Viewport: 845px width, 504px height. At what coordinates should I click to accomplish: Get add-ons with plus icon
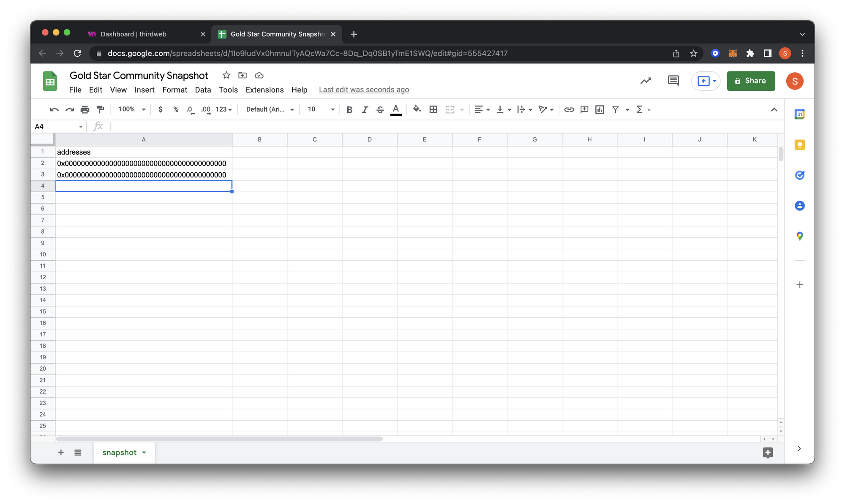[799, 285]
